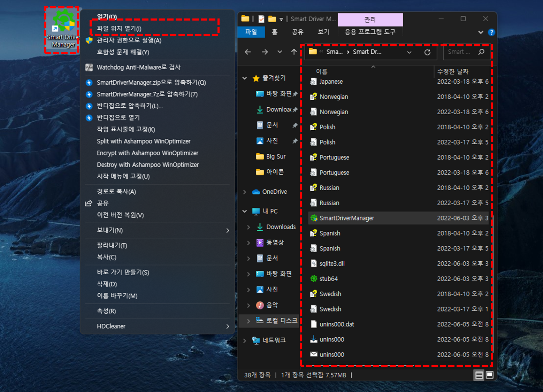Click the OneDrive cloud icon in navigation pane

coord(256,192)
